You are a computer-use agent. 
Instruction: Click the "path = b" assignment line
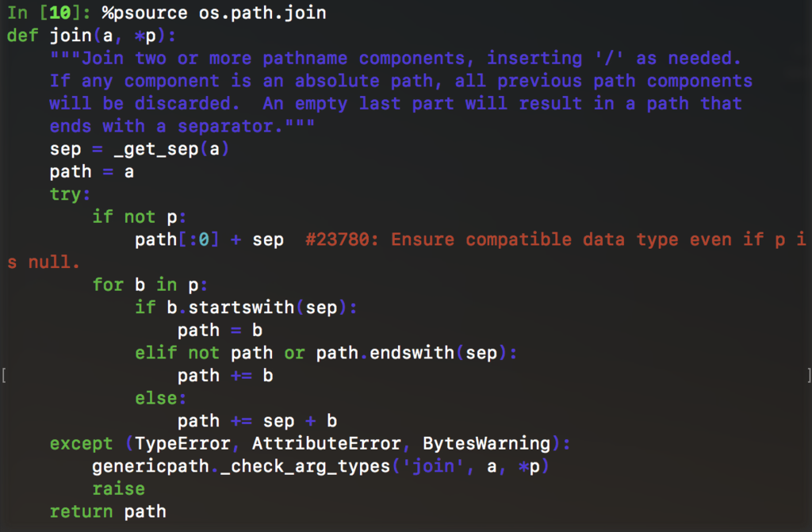220,330
